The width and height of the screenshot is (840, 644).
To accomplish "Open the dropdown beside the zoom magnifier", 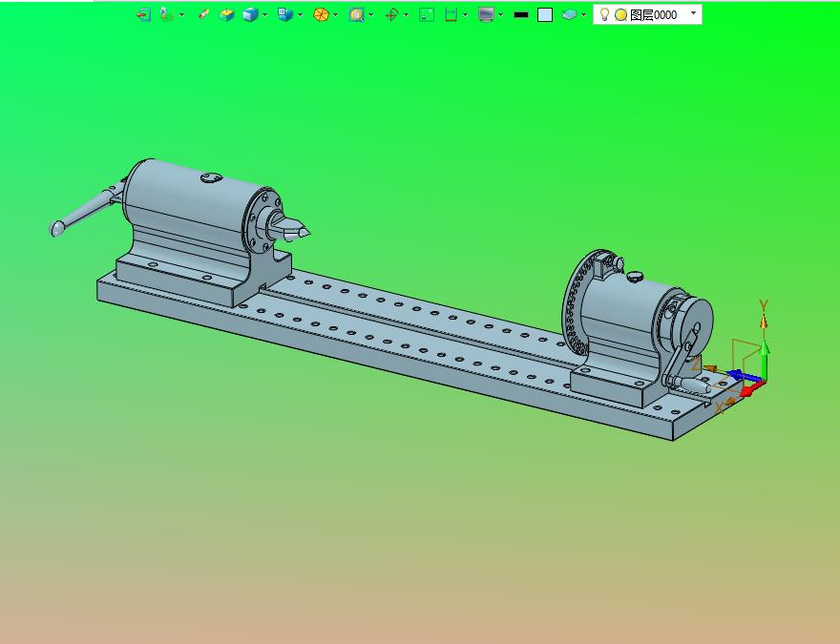I will 370,15.
